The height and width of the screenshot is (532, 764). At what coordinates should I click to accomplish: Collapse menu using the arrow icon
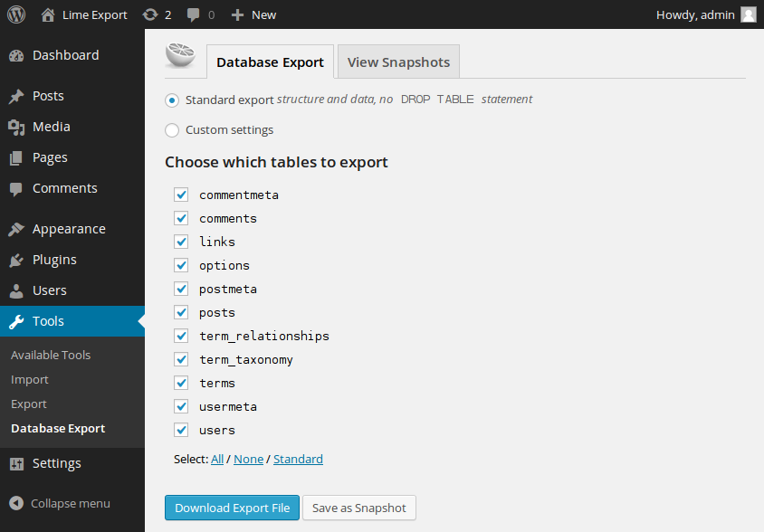click(16, 503)
